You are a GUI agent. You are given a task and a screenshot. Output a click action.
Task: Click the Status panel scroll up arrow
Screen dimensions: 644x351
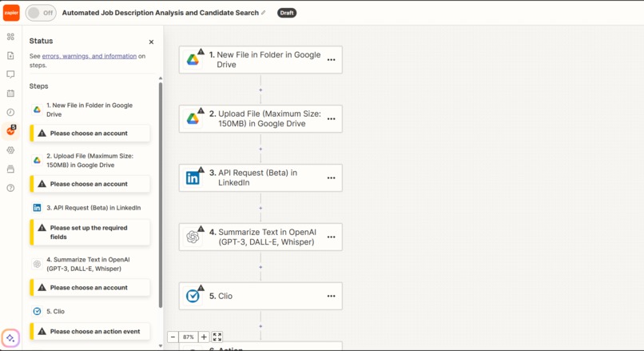161,78
